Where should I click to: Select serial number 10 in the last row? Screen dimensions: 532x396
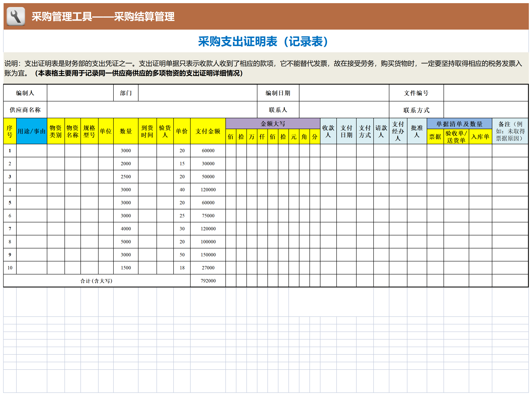10,267
